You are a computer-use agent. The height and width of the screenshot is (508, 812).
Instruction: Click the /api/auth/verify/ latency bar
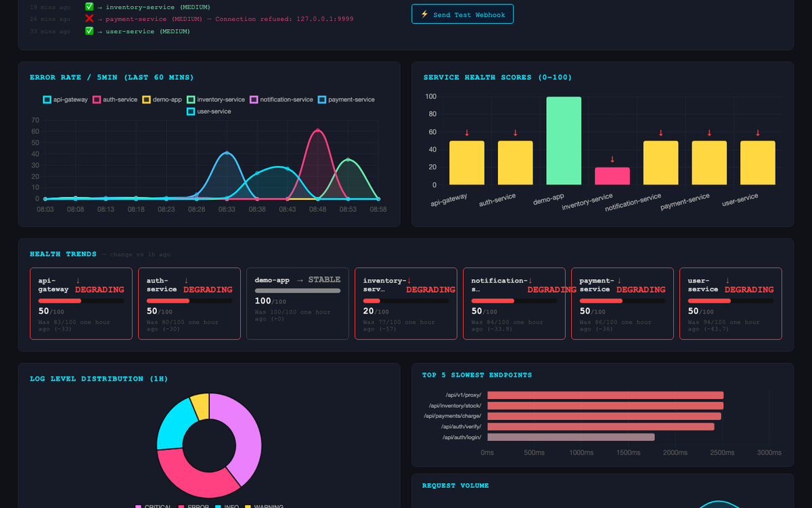[x=600, y=427]
